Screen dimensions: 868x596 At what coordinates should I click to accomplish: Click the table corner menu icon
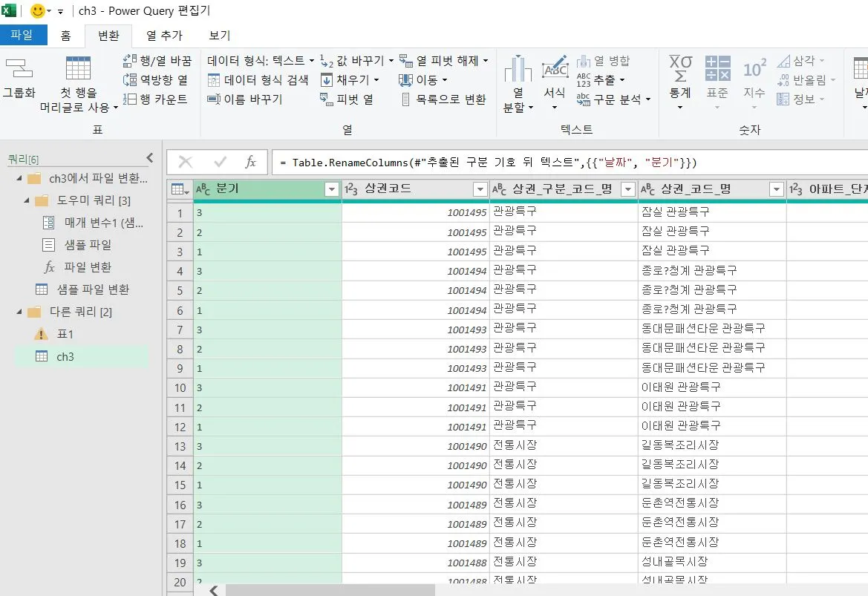click(180, 189)
